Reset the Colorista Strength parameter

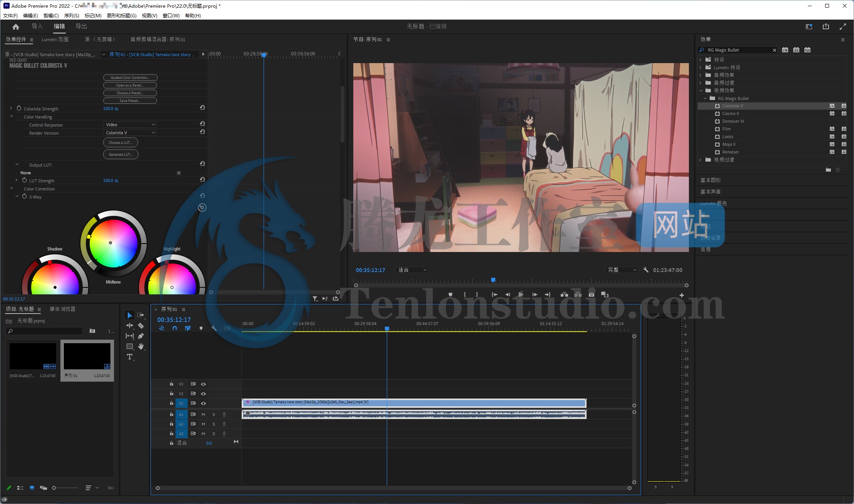click(202, 108)
